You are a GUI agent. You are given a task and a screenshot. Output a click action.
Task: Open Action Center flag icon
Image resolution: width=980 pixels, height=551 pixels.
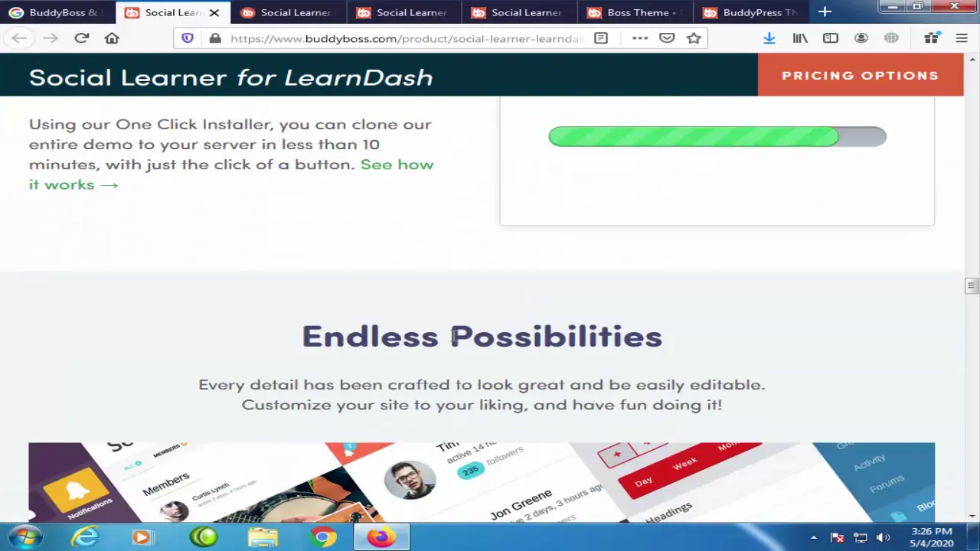838,538
